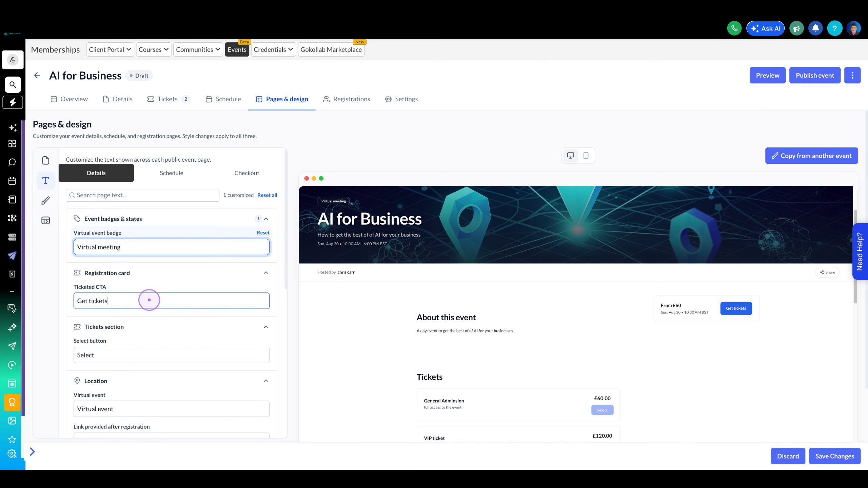Click the lightning bolt quick actions icon
This screenshot has width=868, height=488.
pos(13,102)
